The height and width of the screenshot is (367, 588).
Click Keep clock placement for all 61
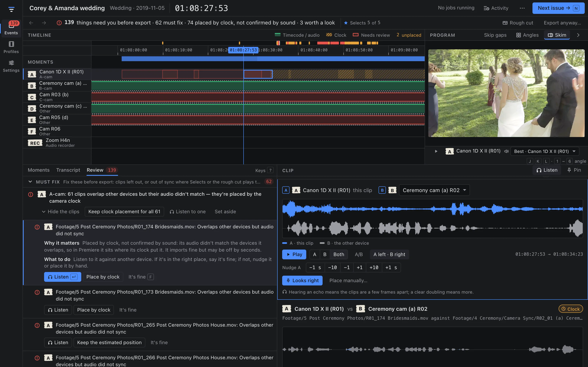coord(124,212)
